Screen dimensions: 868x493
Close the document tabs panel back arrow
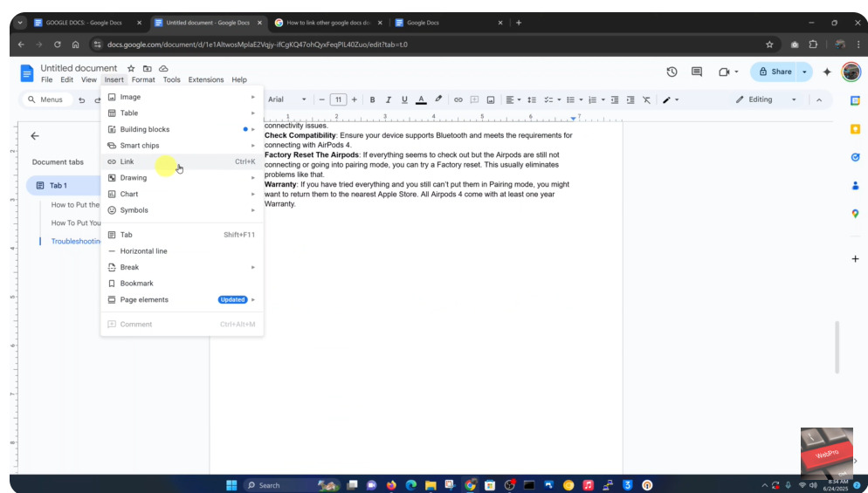click(35, 136)
